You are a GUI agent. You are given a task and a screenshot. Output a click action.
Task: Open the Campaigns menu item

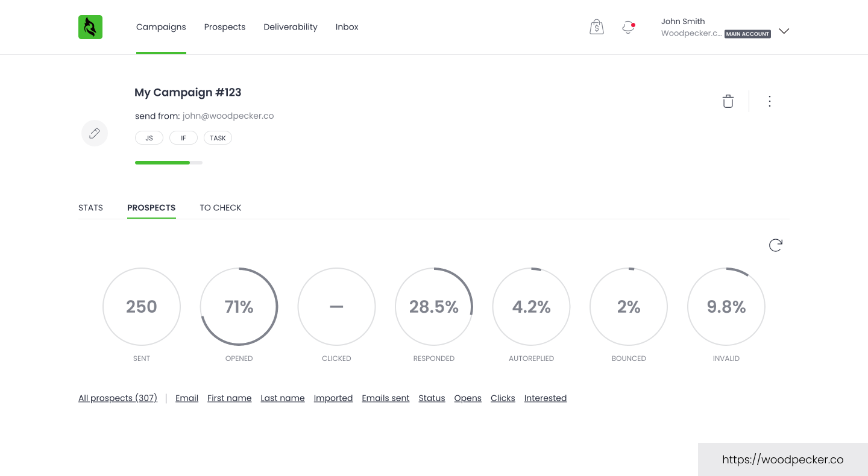[x=161, y=27]
